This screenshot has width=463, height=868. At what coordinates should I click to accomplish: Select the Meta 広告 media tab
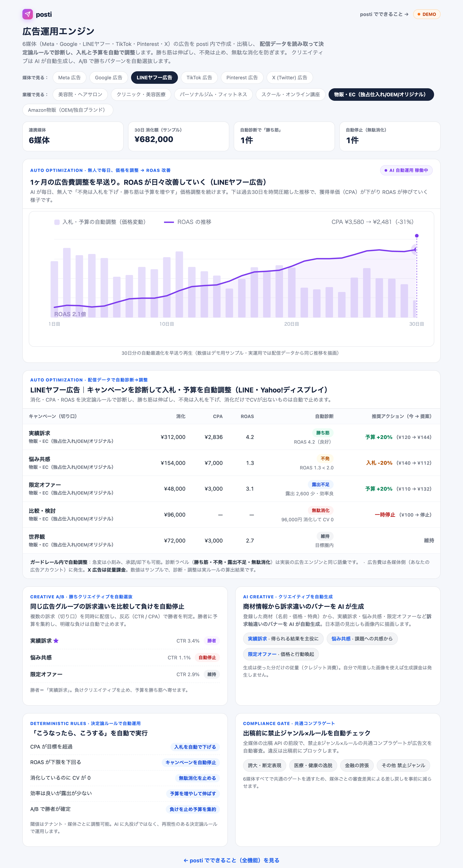pos(69,77)
